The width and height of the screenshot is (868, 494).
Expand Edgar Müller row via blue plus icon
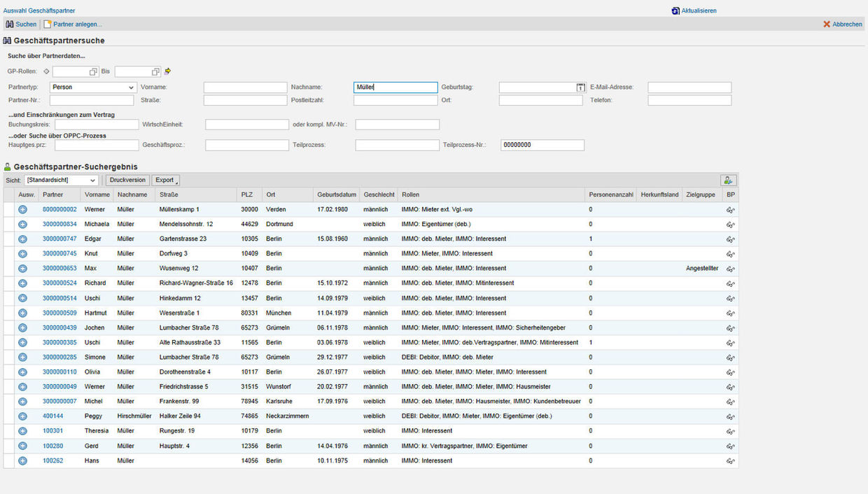coord(22,239)
